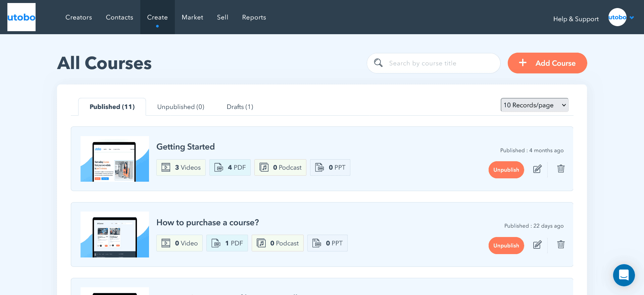Click 'Published : 22 days ago' text
The width and height of the screenshot is (644, 295).
tap(534, 226)
